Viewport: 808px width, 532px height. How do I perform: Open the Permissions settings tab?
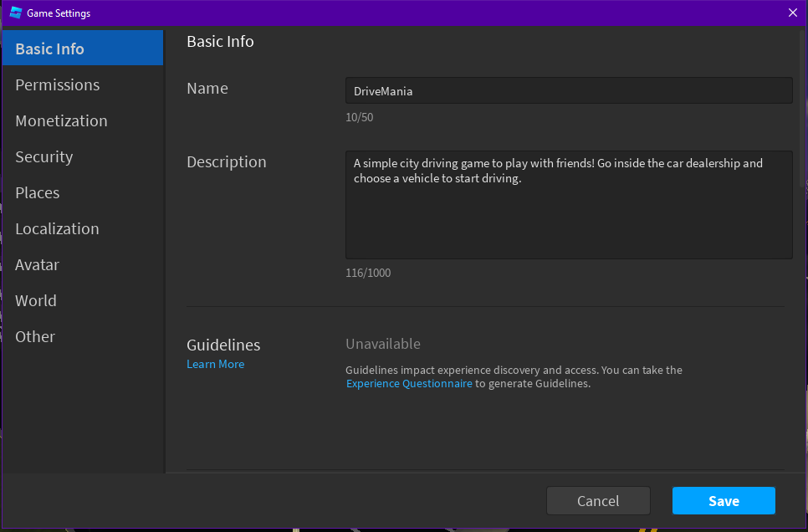58,84
